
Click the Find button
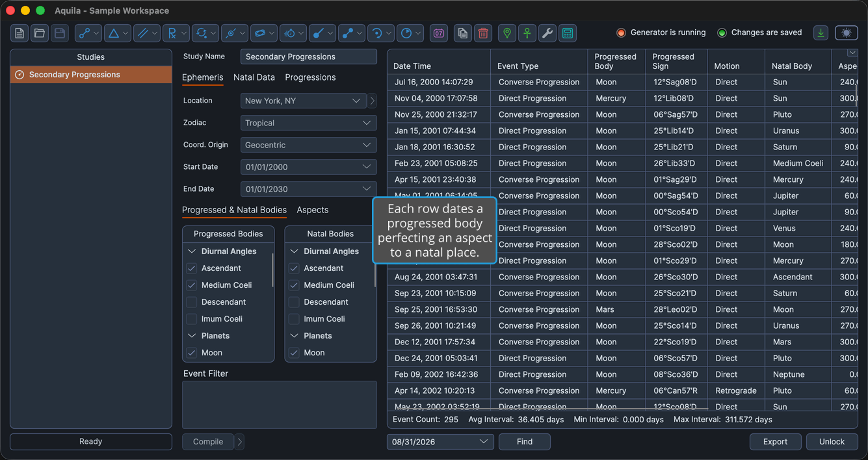coord(525,442)
